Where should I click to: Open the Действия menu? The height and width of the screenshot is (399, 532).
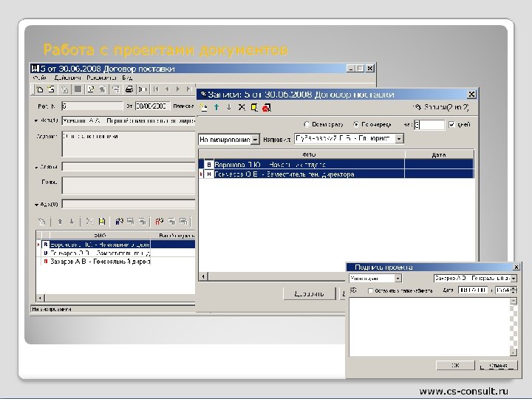pyautogui.click(x=67, y=78)
